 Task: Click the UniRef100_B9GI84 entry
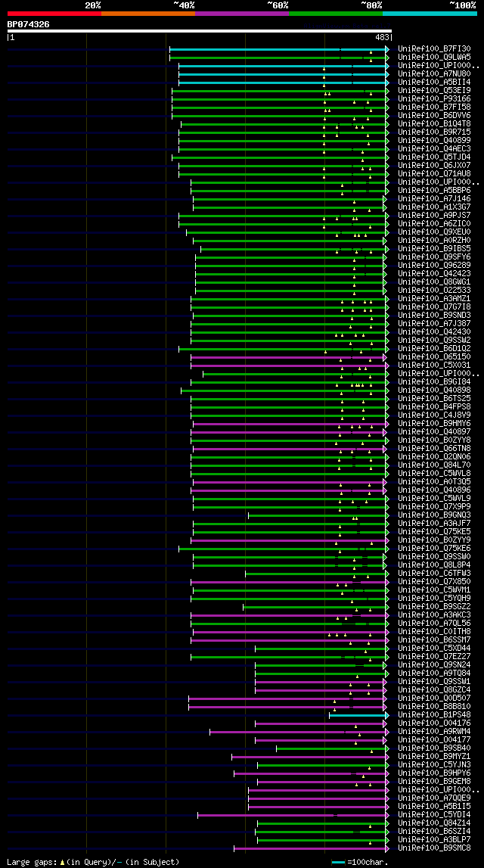pos(434,382)
